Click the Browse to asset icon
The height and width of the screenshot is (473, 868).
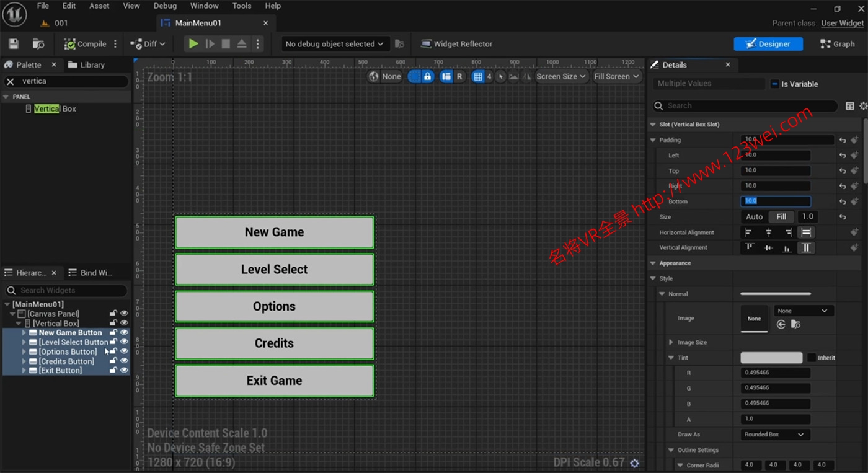click(38, 43)
